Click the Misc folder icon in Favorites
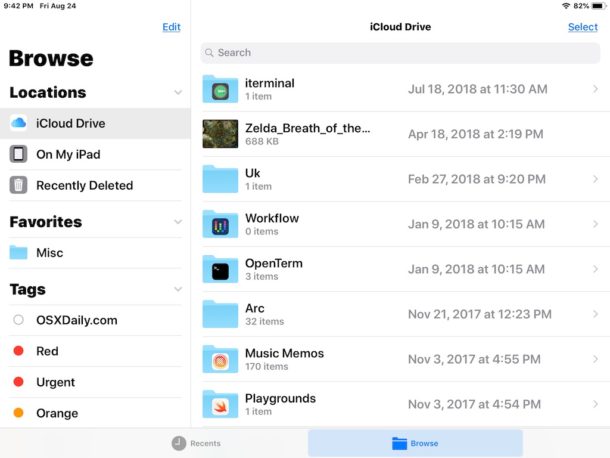 [18, 253]
